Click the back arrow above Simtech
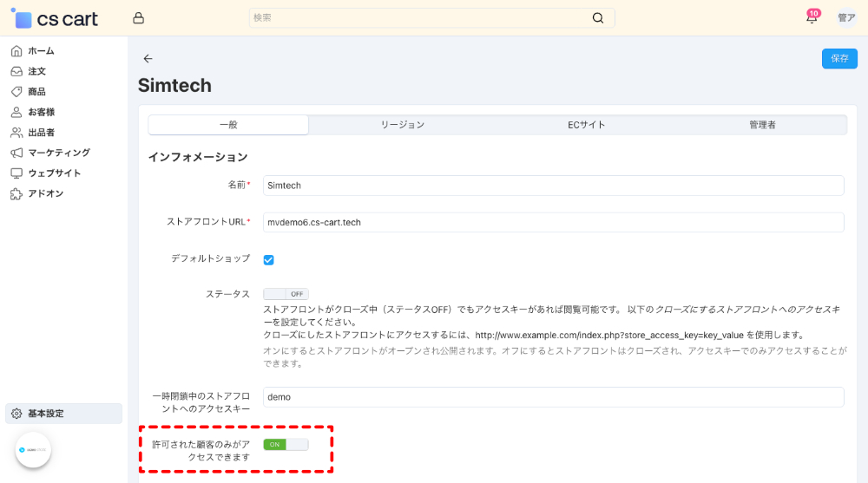Viewport: 868px width, 483px height. 148,58
